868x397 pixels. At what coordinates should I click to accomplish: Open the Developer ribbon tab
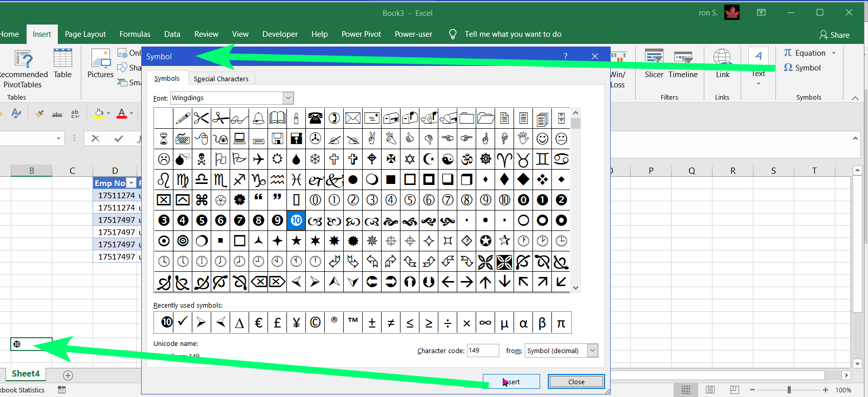[280, 34]
